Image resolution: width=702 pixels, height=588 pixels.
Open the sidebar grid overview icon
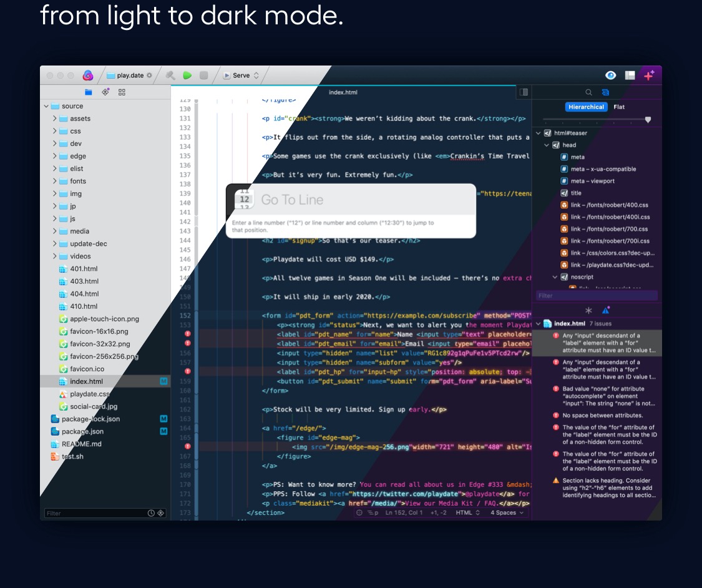[122, 92]
